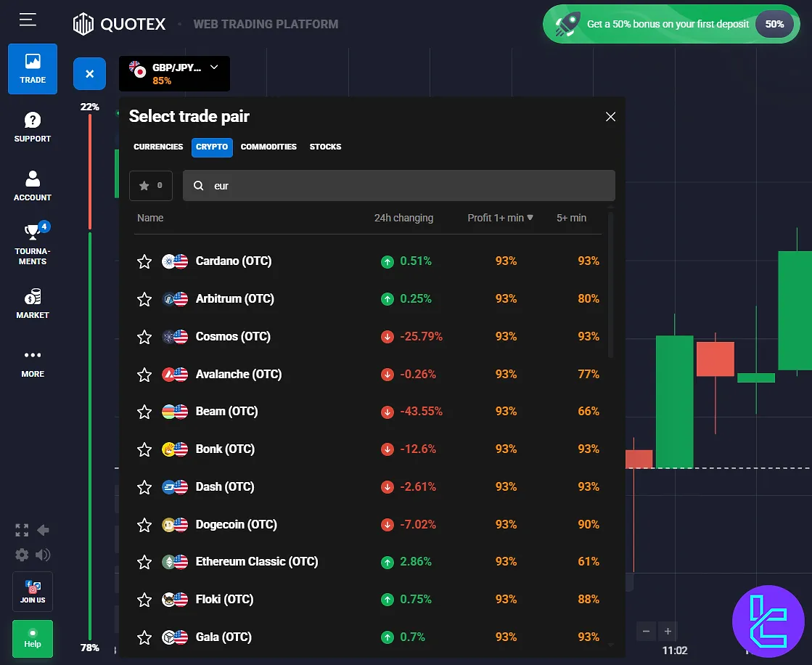Click the 50% first deposit bonus banner
The width and height of the screenshot is (812, 665).
[670, 23]
